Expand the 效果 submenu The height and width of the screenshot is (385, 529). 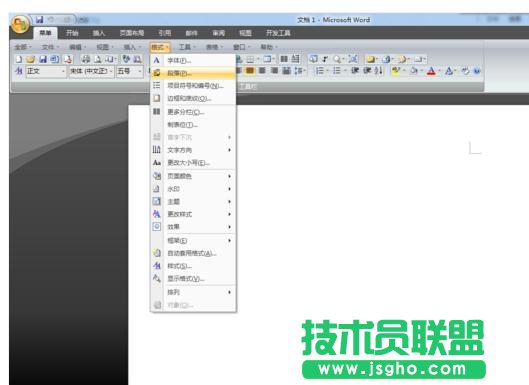[x=193, y=227]
